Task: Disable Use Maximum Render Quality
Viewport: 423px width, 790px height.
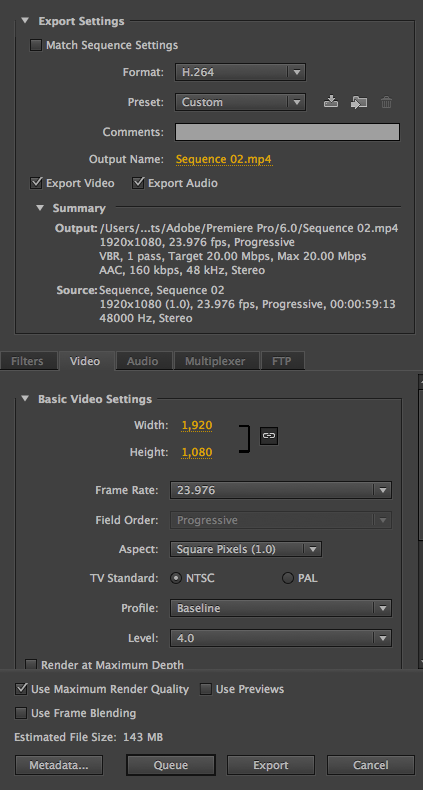Action: click(x=21, y=689)
